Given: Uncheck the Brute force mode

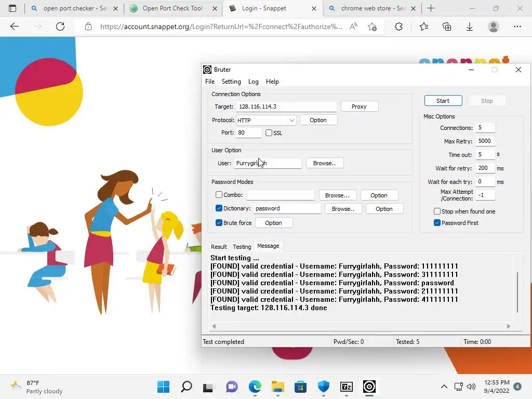Looking at the screenshot, I should (x=219, y=222).
